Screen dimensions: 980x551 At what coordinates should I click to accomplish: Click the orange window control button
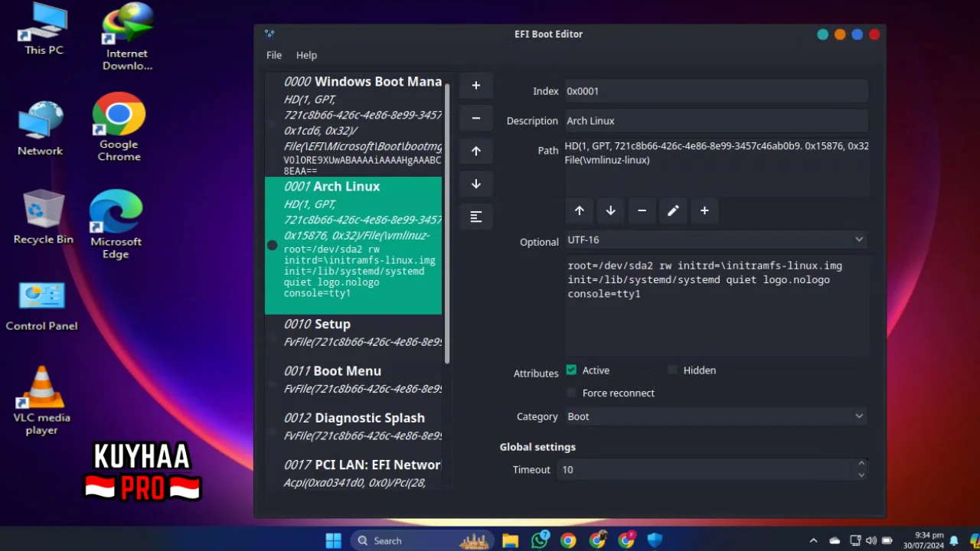click(x=840, y=34)
